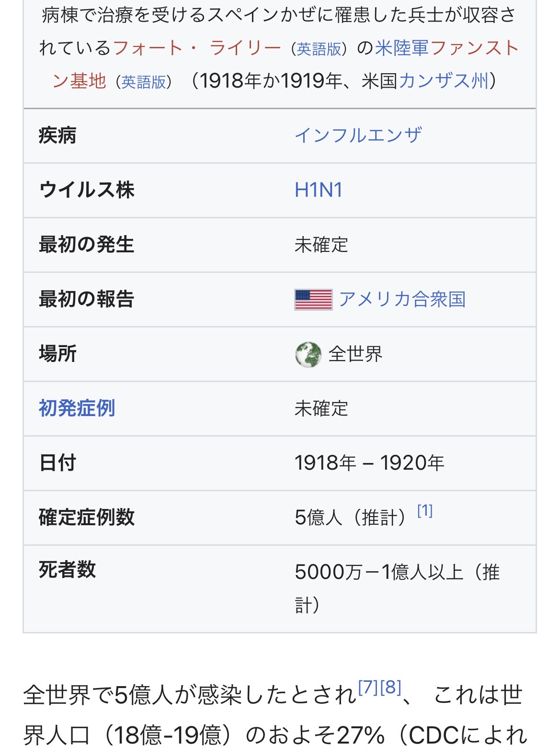The width and height of the screenshot is (560, 756).
Task: Click the 全世界 location text
Action: click(x=355, y=354)
